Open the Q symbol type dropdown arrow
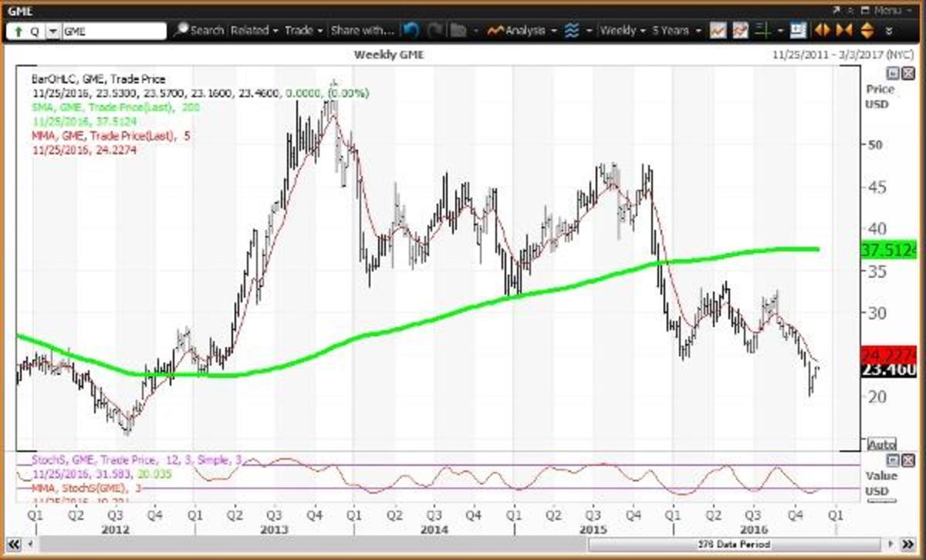Screen dimensions: 926x560 pyautogui.click(x=52, y=31)
